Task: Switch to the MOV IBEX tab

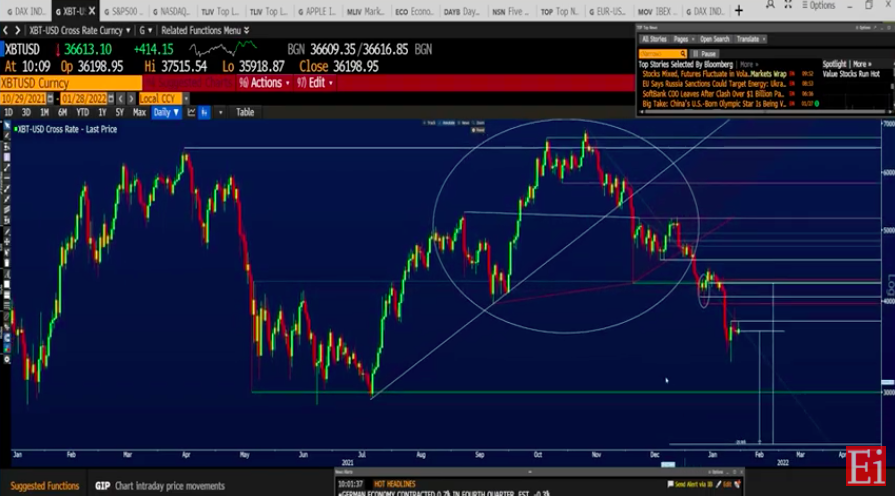Action: point(656,11)
